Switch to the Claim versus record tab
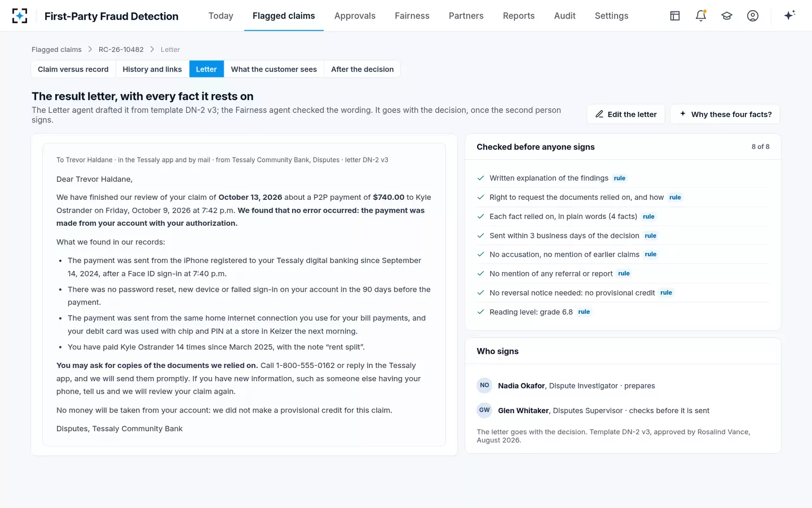Viewport: 812px width, 508px height. pos(73,69)
